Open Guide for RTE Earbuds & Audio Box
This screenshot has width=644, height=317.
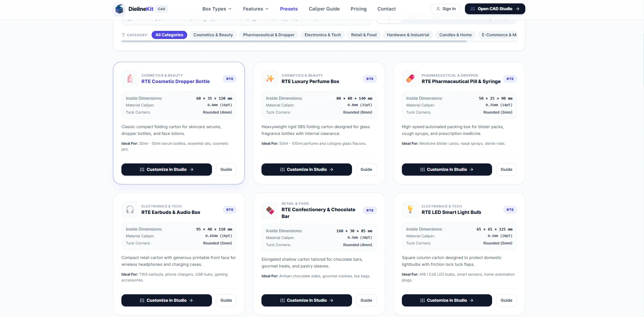click(226, 300)
